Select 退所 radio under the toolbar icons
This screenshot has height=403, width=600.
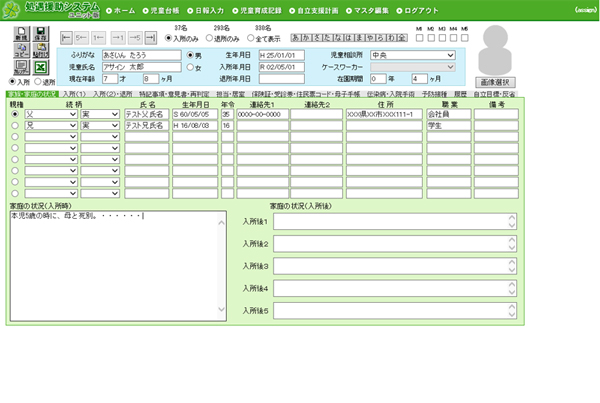(x=38, y=82)
